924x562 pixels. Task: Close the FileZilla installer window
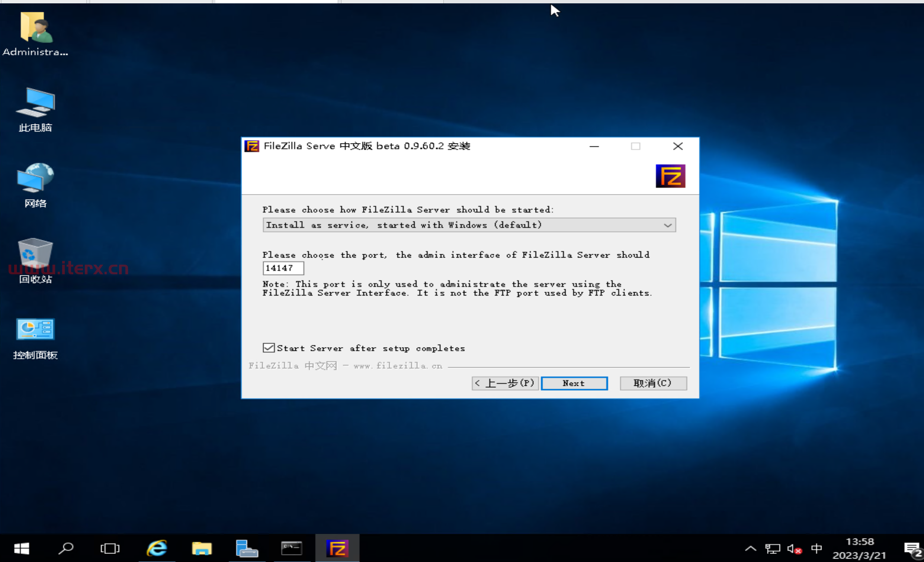678,146
